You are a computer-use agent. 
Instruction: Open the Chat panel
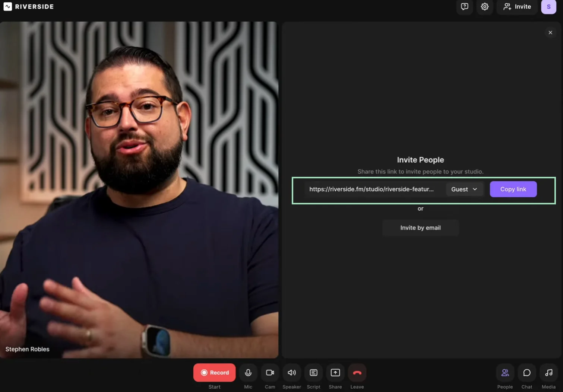click(526, 372)
